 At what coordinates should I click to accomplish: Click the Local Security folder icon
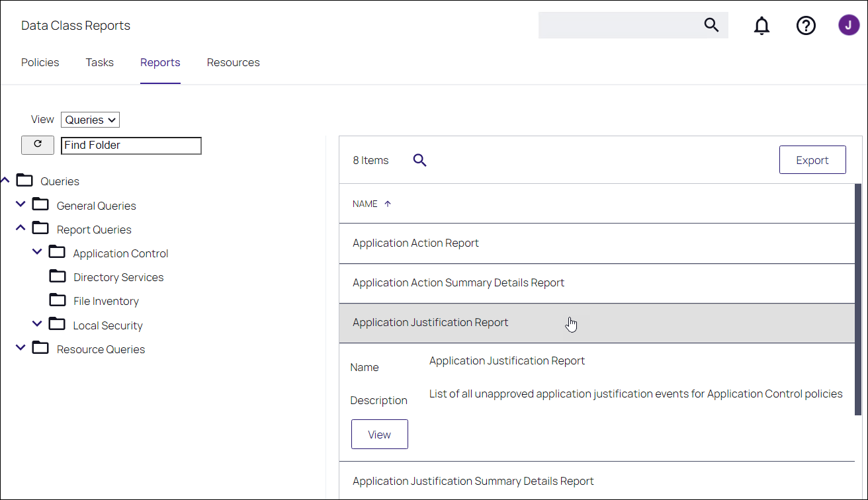click(58, 324)
